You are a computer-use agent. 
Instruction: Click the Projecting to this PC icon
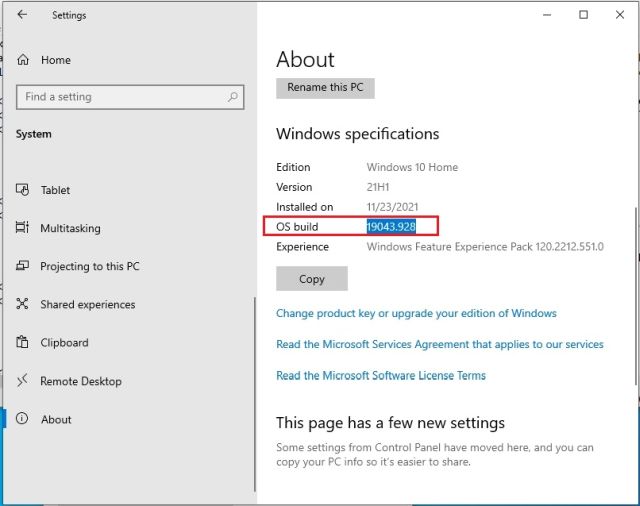[22, 266]
